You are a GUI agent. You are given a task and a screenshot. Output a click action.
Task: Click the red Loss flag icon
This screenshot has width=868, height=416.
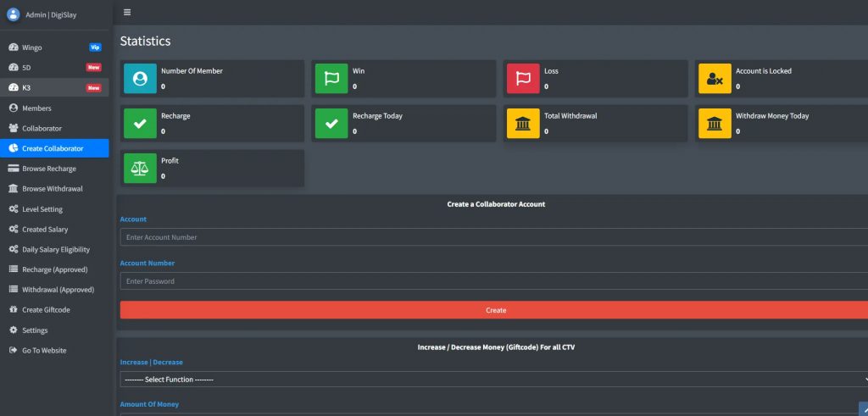click(x=523, y=78)
